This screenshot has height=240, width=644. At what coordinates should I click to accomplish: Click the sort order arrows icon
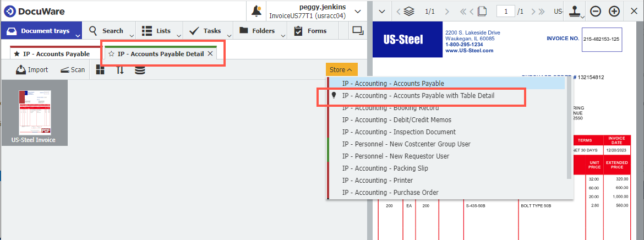[x=120, y=70]
